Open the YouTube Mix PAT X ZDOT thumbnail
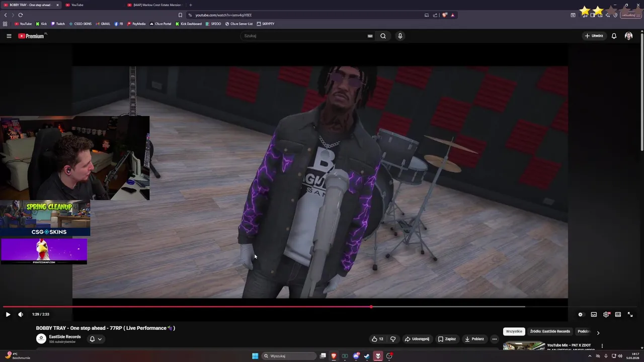The height and width of the screenshot is (362, 644). [524, 346]
